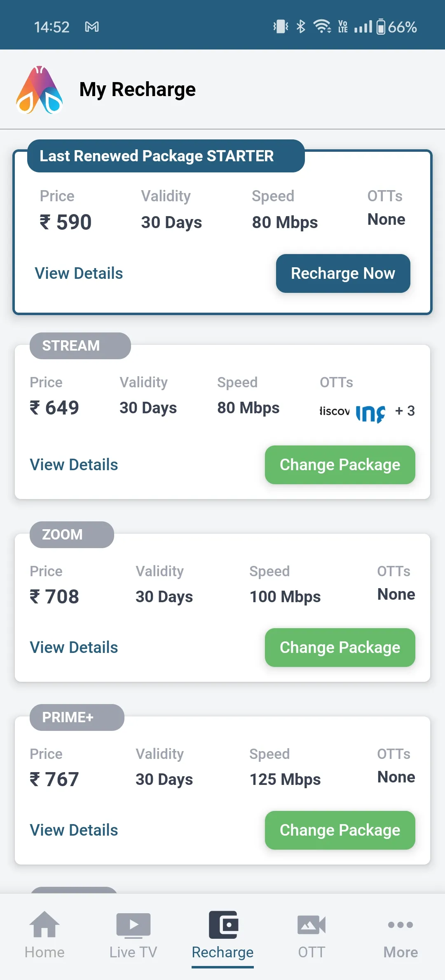View details of the PRIME+ package

tap(74, 830)
